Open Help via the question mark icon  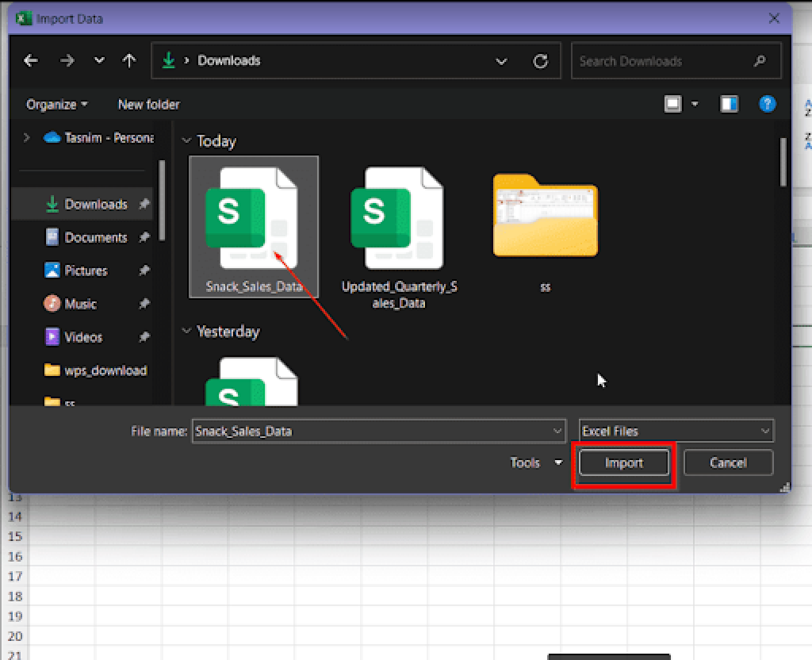click(767, 104)
